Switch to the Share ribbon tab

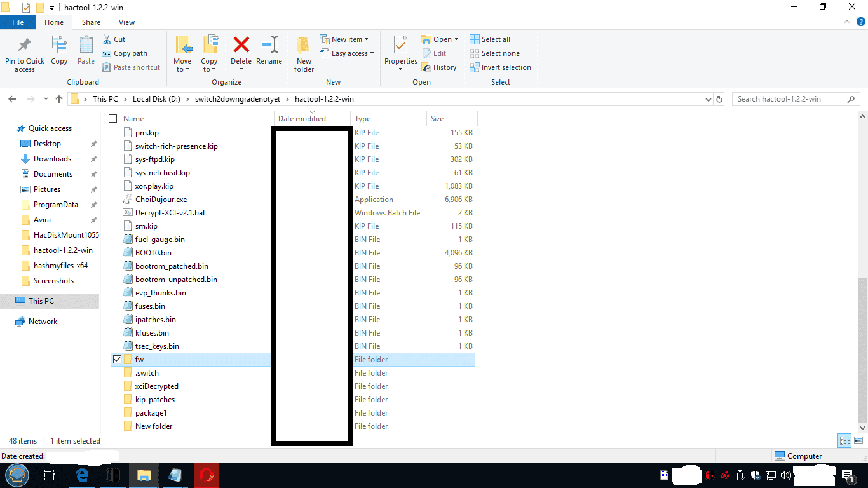pos(91,22)
